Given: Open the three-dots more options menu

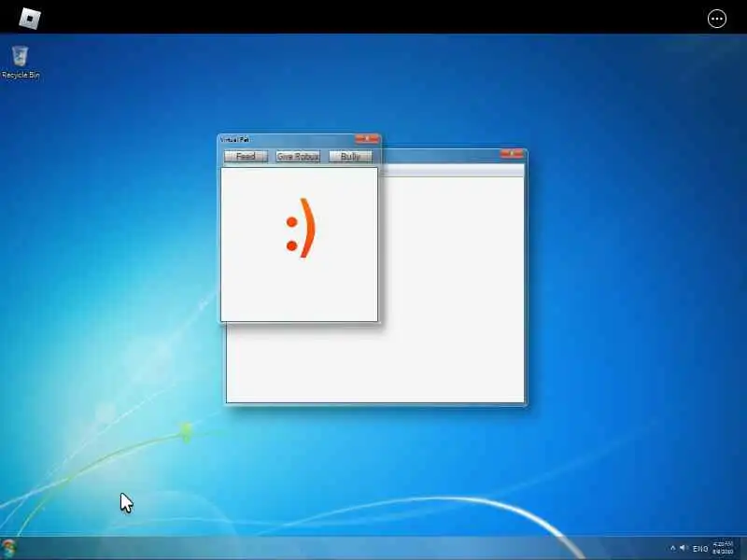Looking at the screenshot, I should [x=717, y=19].
